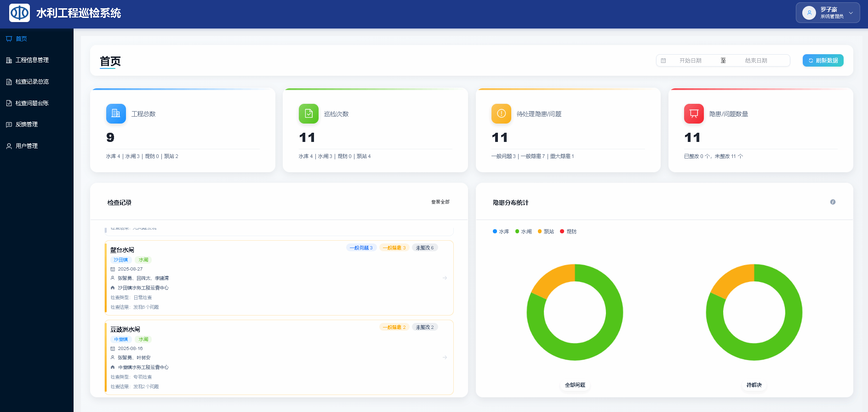Toggle the 水库 legend item
The image size is (868, 412).
point(501,231)
